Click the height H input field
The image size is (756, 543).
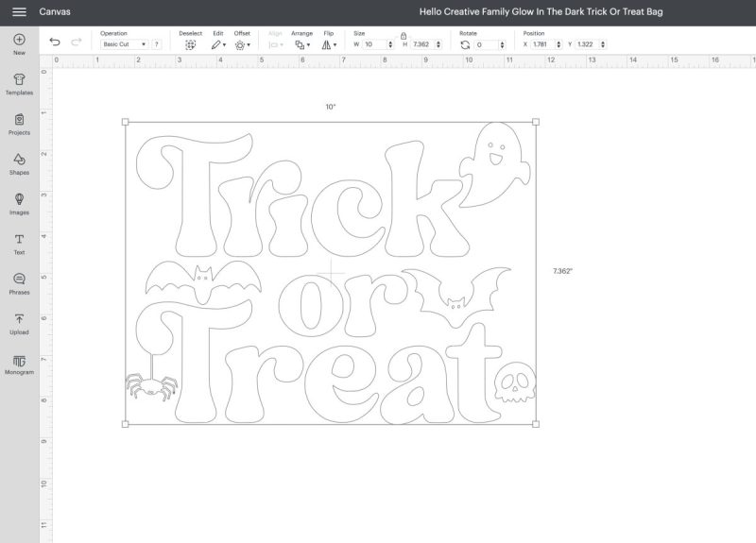point(422,44)
